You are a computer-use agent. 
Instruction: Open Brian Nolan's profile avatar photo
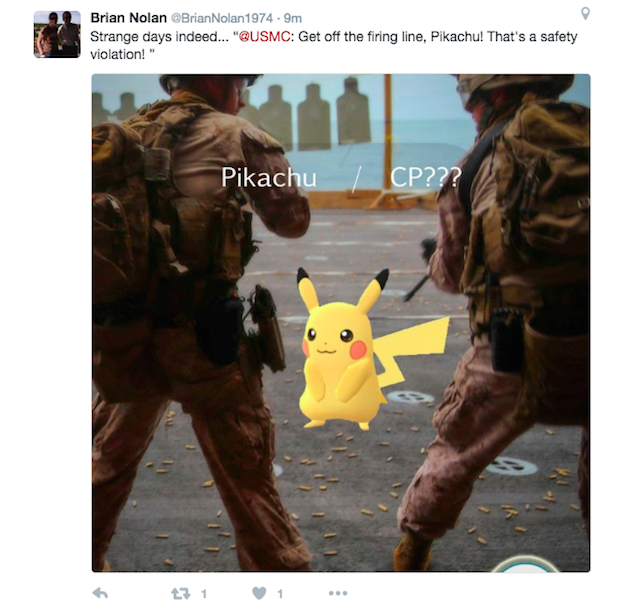(57, 34)
